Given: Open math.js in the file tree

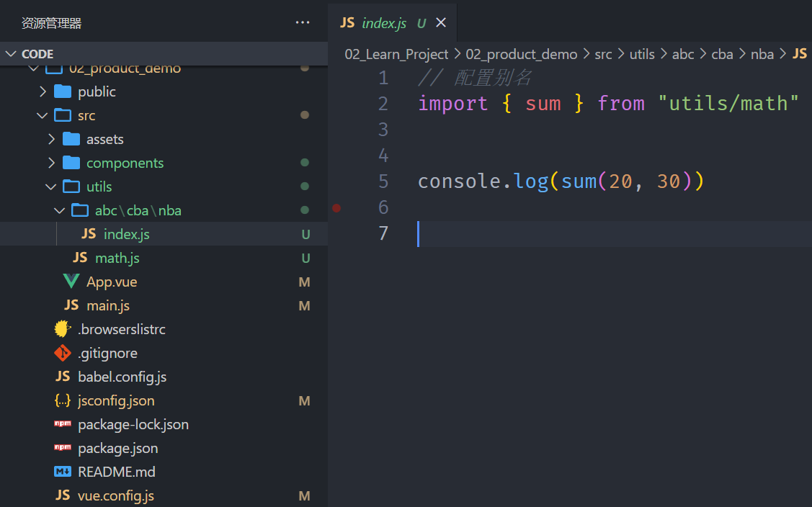Looking at the screenshot, I should (x=117, y=258).
